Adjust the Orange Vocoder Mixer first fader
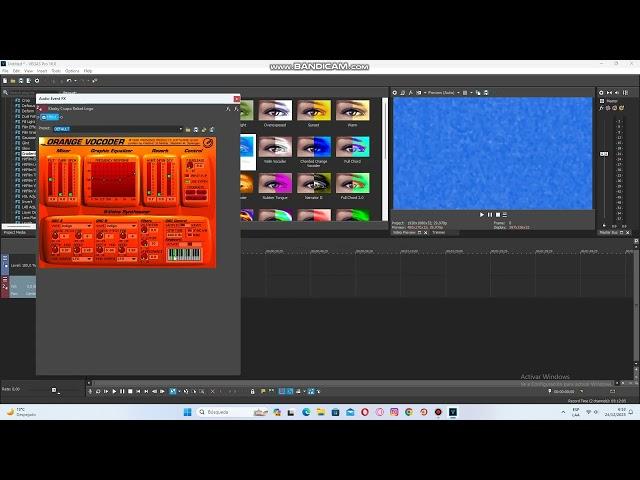Image resolution: width=640 pixels, height=480 pixels. click(51, 179)
